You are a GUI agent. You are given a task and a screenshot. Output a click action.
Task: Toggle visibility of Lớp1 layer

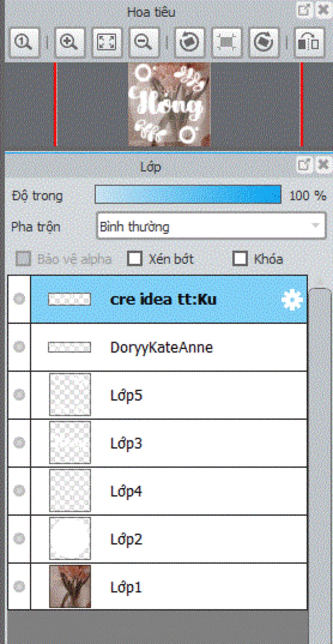click(x=19, y=586)
